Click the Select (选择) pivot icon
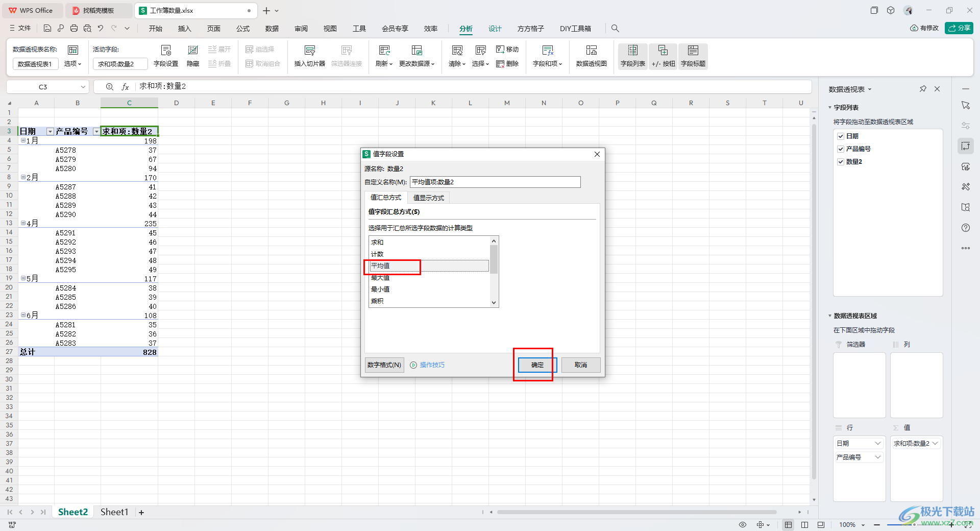 click(480, 56)
